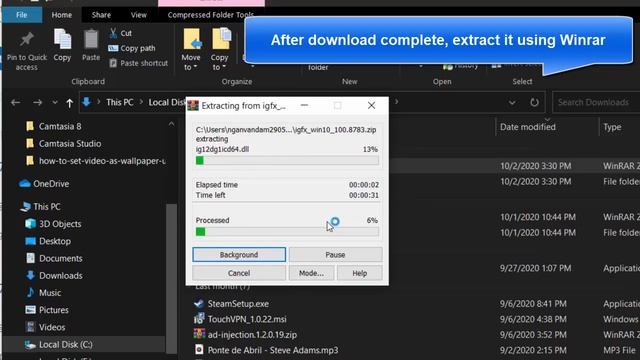This screenshot has height=360, width=640.
Task: Click the ad-injection zip archive icon
Action: [199, 334]
